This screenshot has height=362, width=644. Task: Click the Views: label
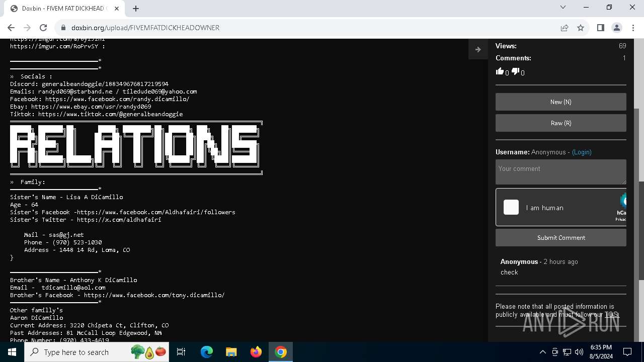506,46
